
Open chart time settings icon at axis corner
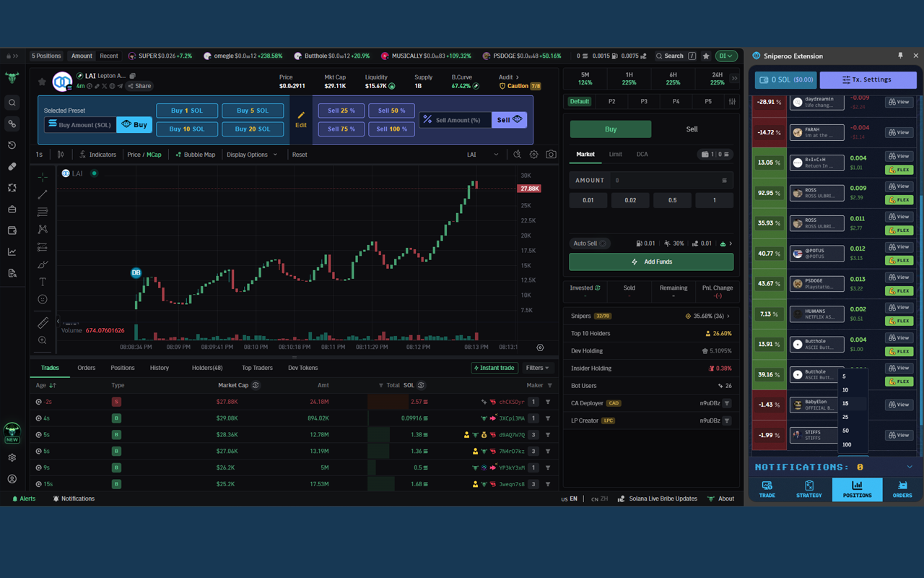tap(540, 348)
